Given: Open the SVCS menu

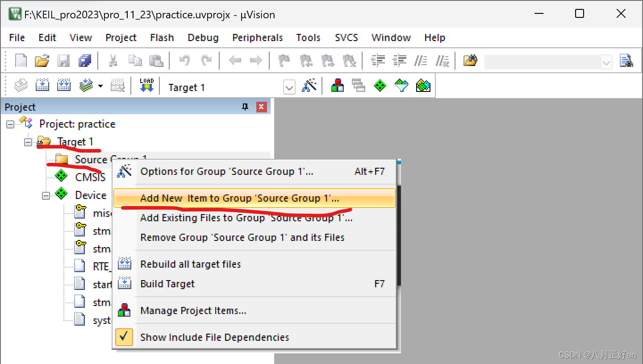Looking at the screenshot, I should click(x=347, y=37).
